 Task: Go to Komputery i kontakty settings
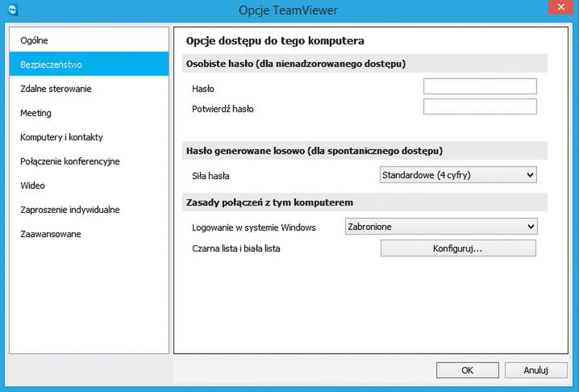click(89, 137)
